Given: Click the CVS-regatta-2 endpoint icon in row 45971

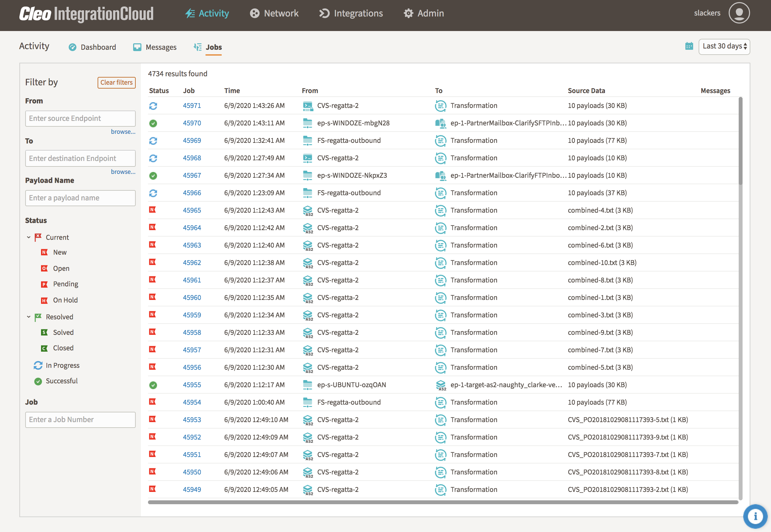Looking at the screenshot, I should click(x=308, y=106).
